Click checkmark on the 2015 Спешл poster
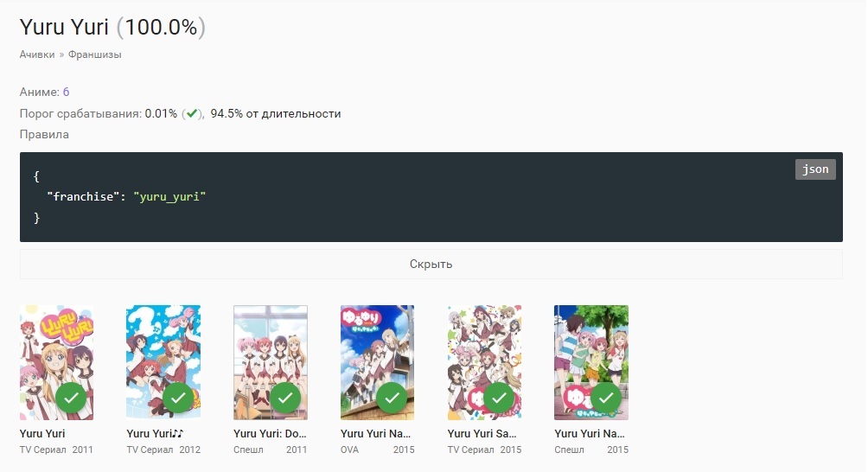This screenshot has height=472, width=868. click(x=606, y=398)
